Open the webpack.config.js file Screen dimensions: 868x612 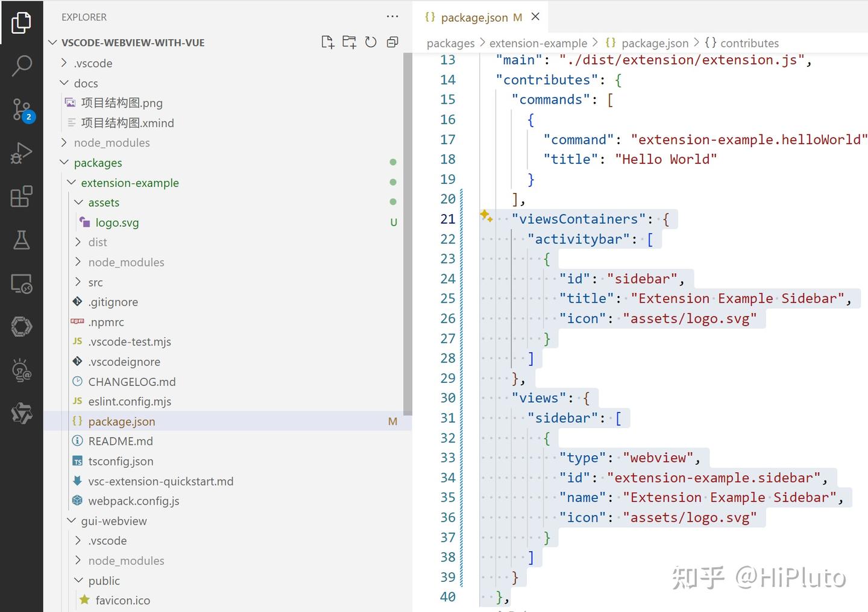coord(134,500)
